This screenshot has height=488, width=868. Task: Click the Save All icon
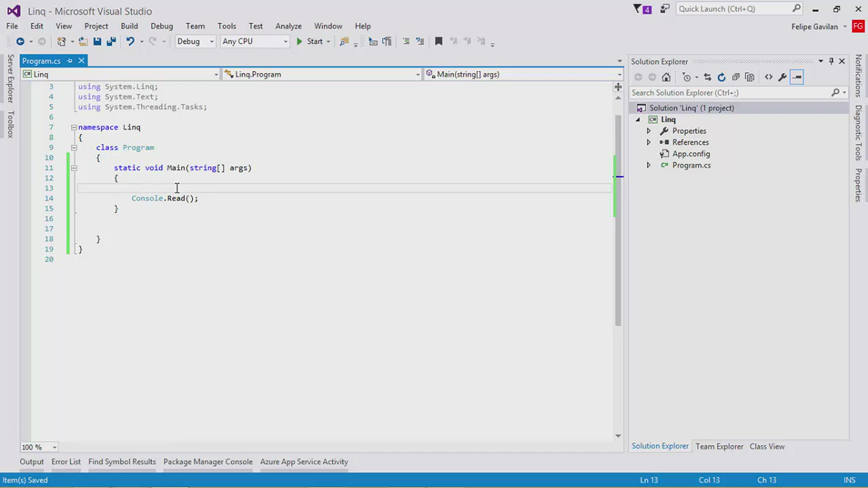111,42
